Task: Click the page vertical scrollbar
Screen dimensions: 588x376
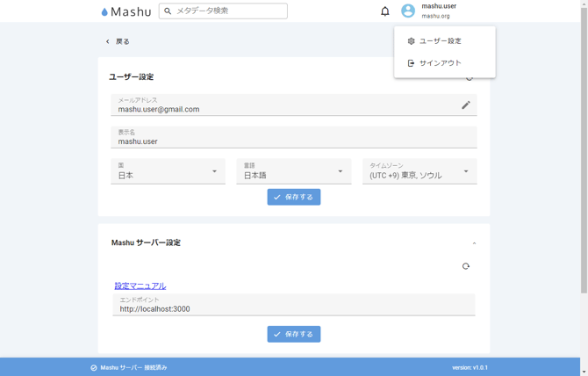Action: [584, 176]
